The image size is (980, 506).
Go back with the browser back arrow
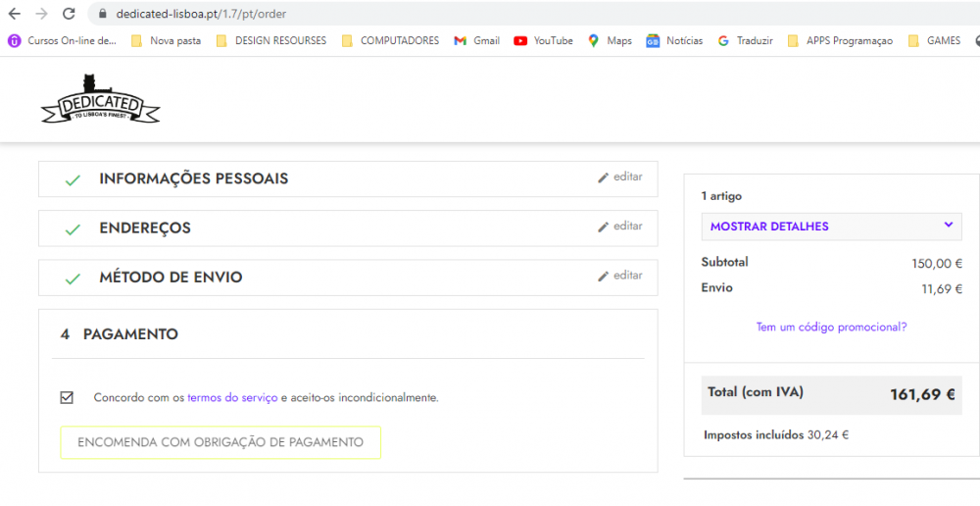[14, 13]
